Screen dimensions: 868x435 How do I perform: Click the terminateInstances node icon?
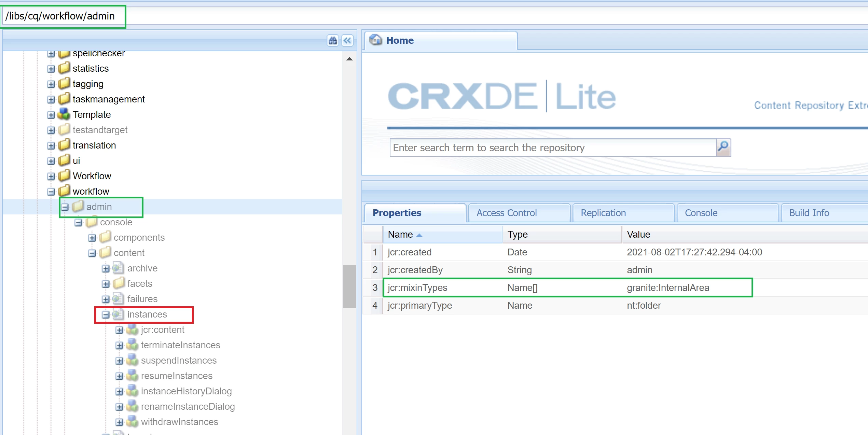pos(132,345)
